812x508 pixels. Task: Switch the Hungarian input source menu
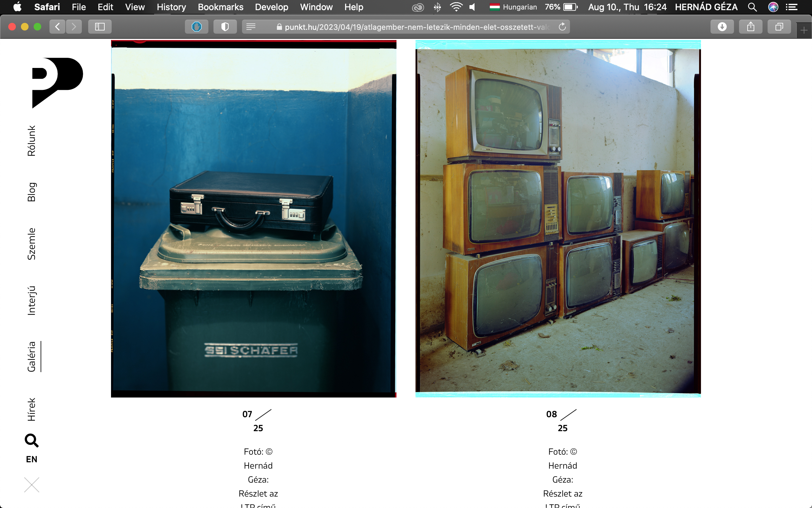(513, 7)
